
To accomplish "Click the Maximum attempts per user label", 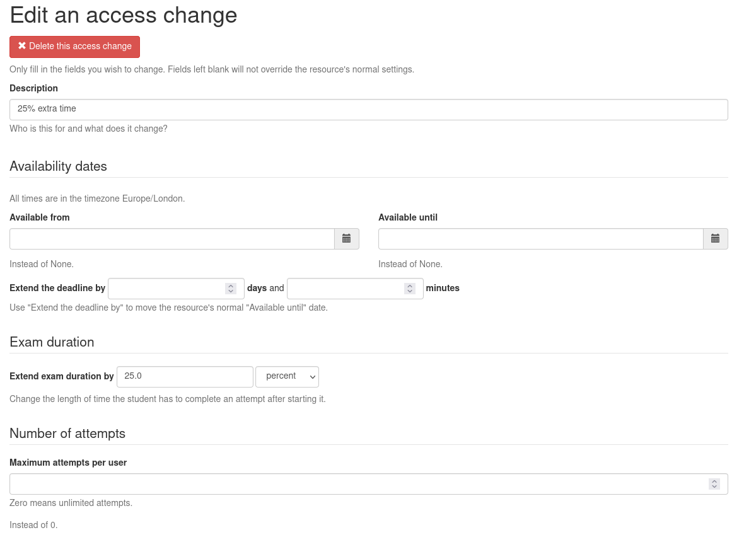I will click(x=68, y=463).
